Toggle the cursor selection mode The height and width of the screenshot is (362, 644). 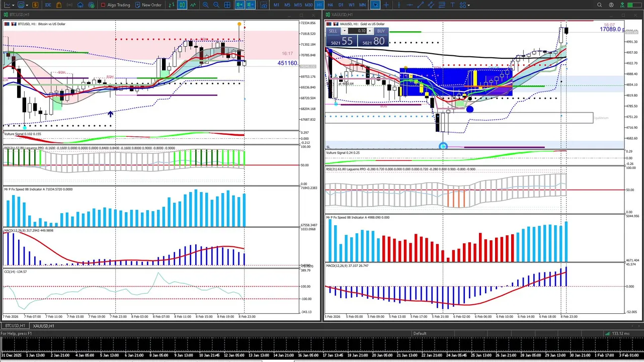(x=375, y=5)
